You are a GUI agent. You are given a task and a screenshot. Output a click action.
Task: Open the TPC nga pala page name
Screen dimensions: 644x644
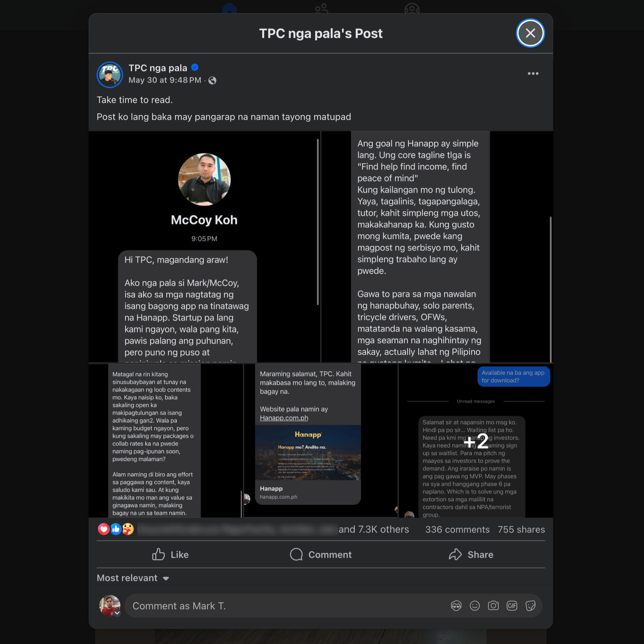(158, 68)
